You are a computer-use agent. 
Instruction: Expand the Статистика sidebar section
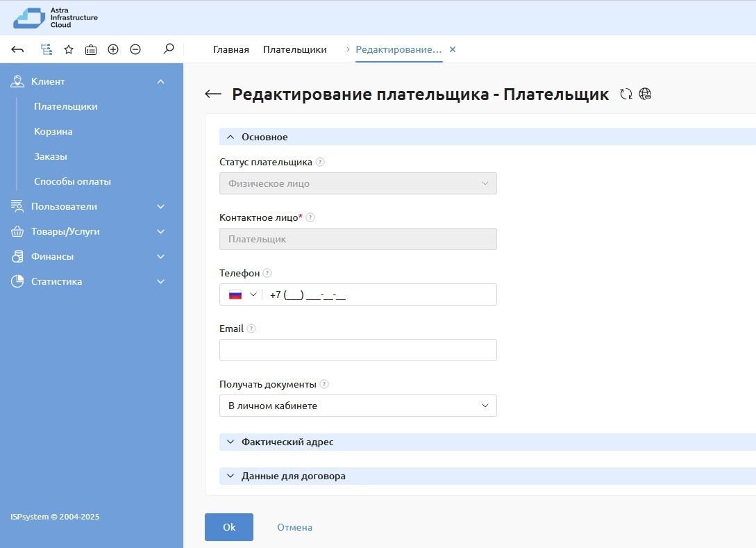pyautogui.click(x=161, y=281)
